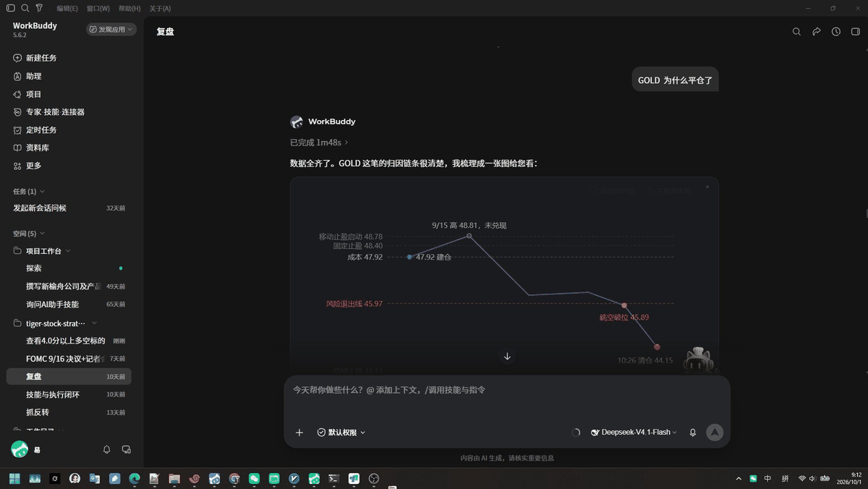Open WeChat from the taskbar
This screenshot has width=868, height=489.
pyautogui.click(x=255, y=478)
